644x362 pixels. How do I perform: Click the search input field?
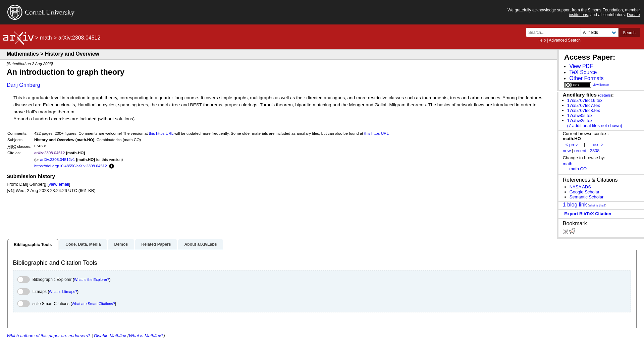click(x=553, y=32)
